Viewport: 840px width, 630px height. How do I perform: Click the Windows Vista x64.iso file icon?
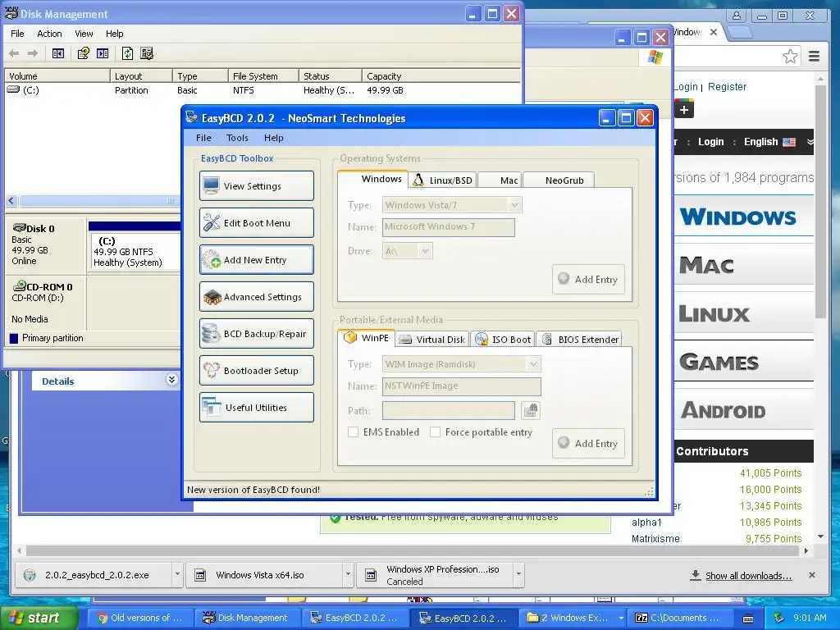[x=200, y=575]
